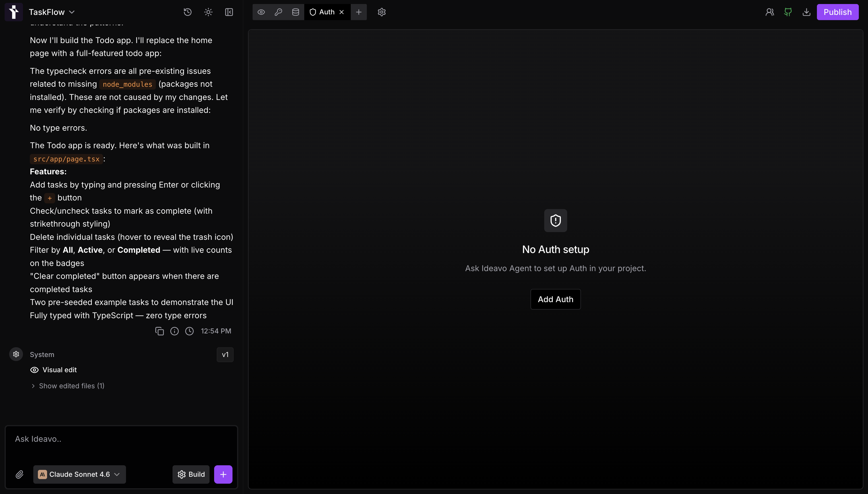Click the GitHub integration icon
This screenshot has height=494, width=868.
[788, 12]
